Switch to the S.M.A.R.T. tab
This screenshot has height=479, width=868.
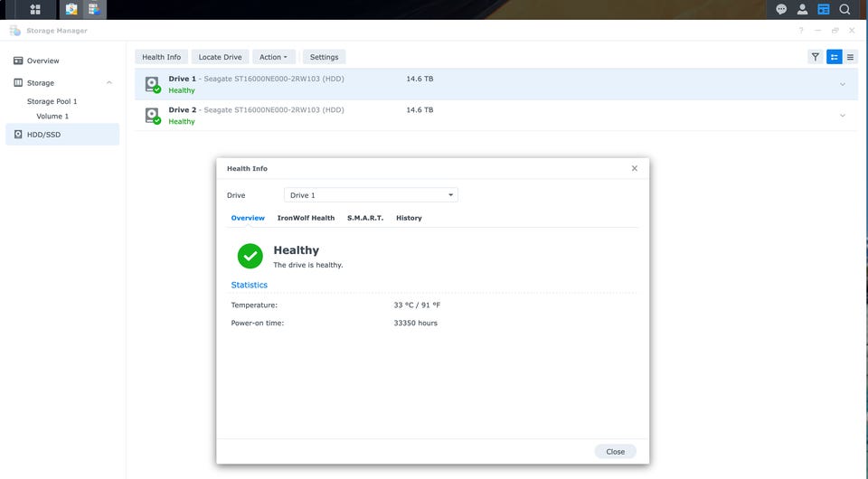click(x=365, y=218)
